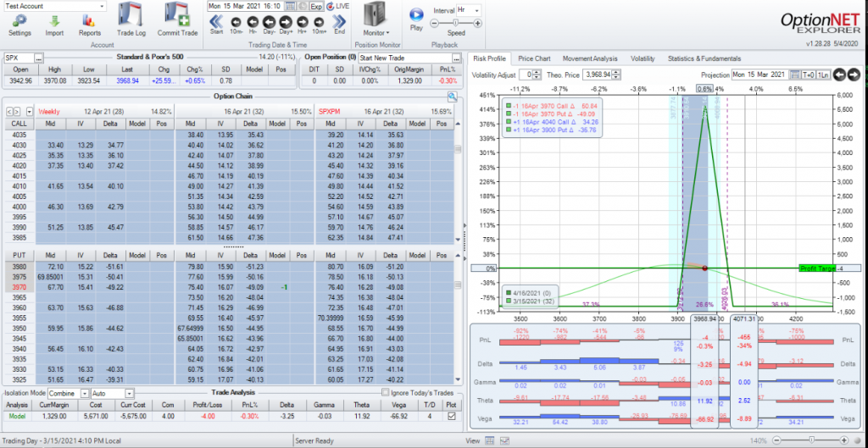Open Isolation Mode Combine dropdown

[x=85, y=393]
